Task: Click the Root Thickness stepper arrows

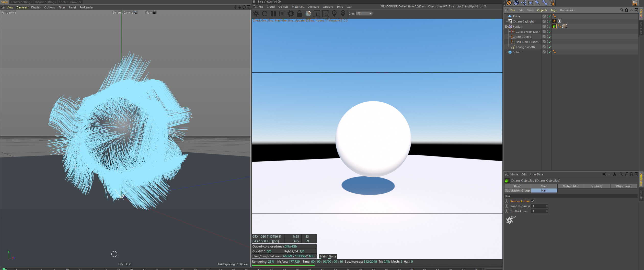Action: [x=547, y=206]
